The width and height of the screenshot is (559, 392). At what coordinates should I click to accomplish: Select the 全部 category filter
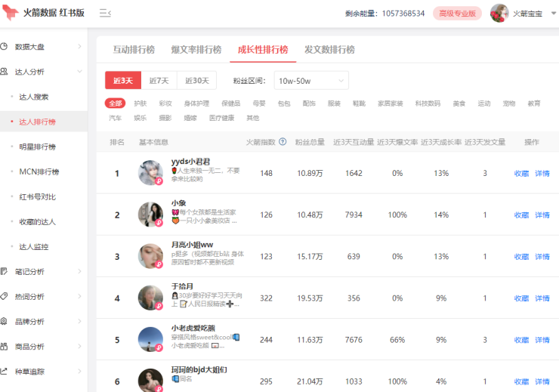(115, 103)
